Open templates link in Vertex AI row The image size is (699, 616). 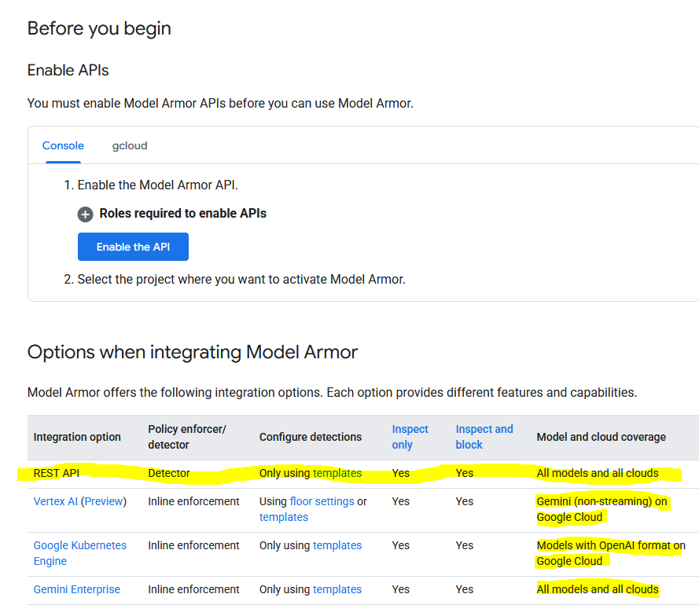click(x=284, y=517)
